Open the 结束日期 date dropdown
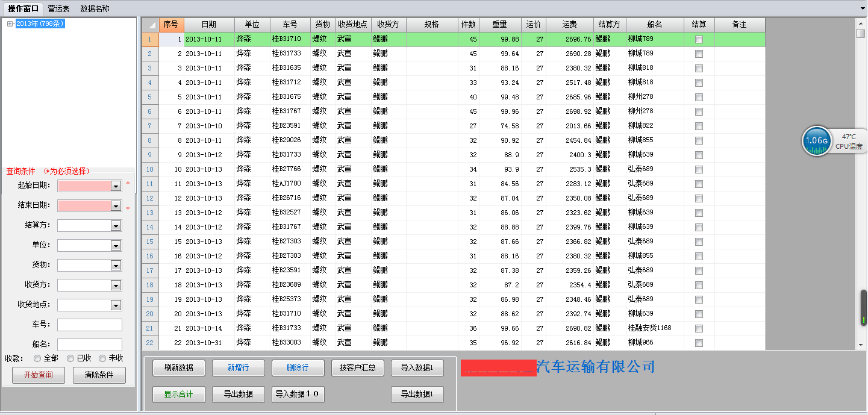The image size is (868, 415). 115,205
